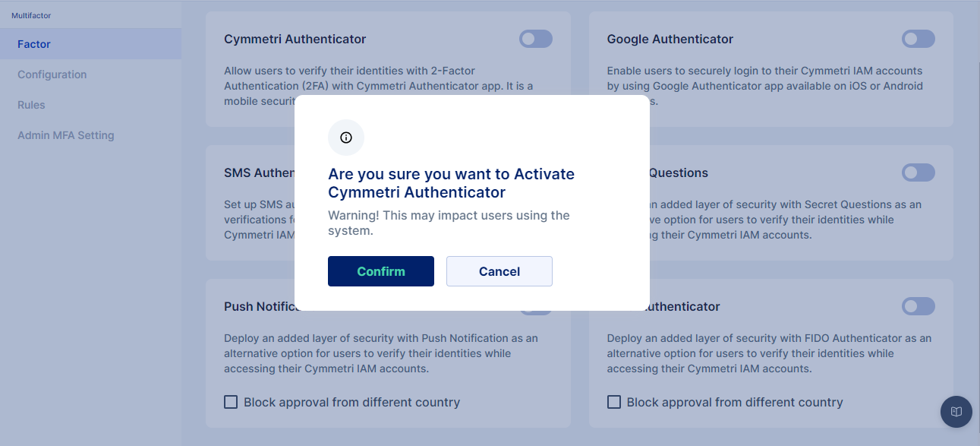This screenshot has width=980, height=446.
Task: Click the warning message in the dialog
Action: pos(449,223)
